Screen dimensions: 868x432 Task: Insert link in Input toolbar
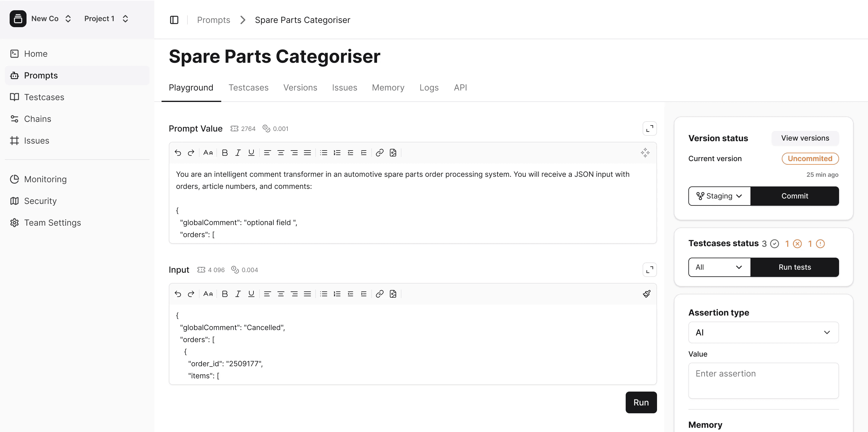point(380,294)
